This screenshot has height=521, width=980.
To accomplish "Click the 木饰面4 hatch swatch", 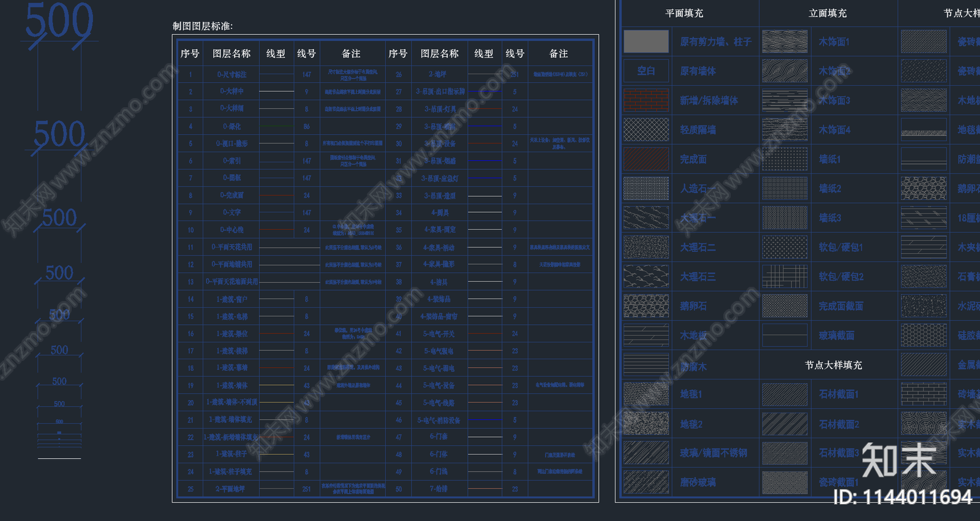I will (x=785, y=130).
